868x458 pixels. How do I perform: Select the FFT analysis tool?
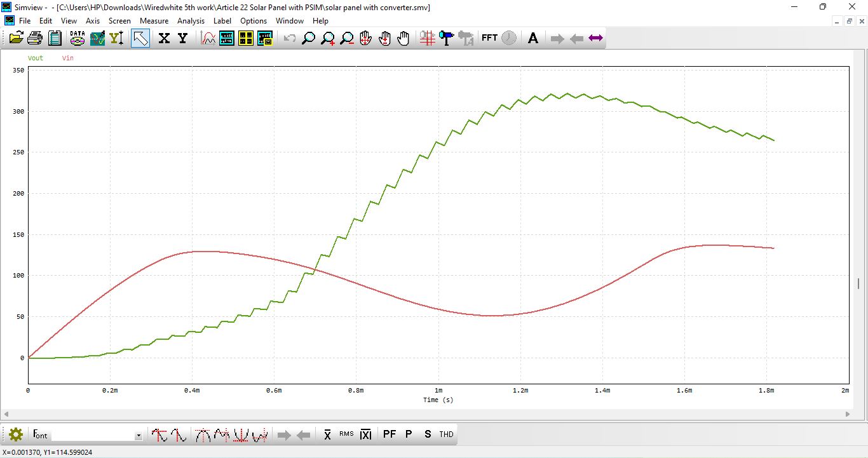(x=489, y=38)
